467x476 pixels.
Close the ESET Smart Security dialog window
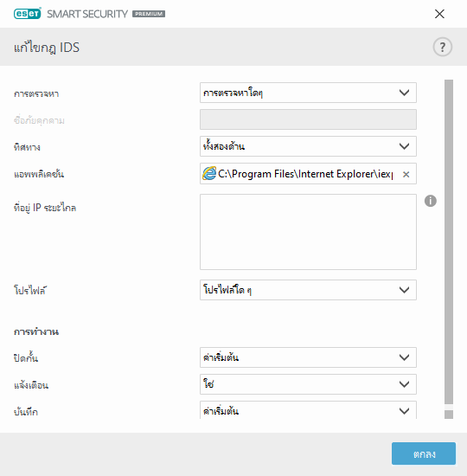click(x=439, y=14)
